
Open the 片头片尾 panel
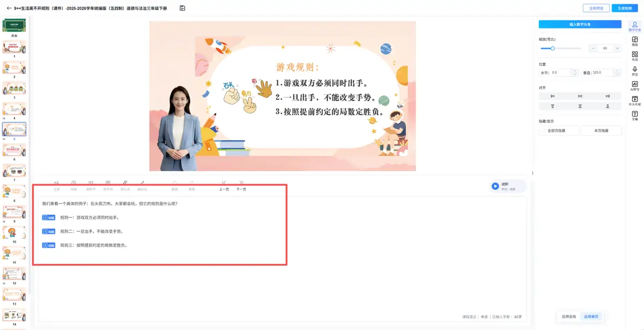[635, 101]
